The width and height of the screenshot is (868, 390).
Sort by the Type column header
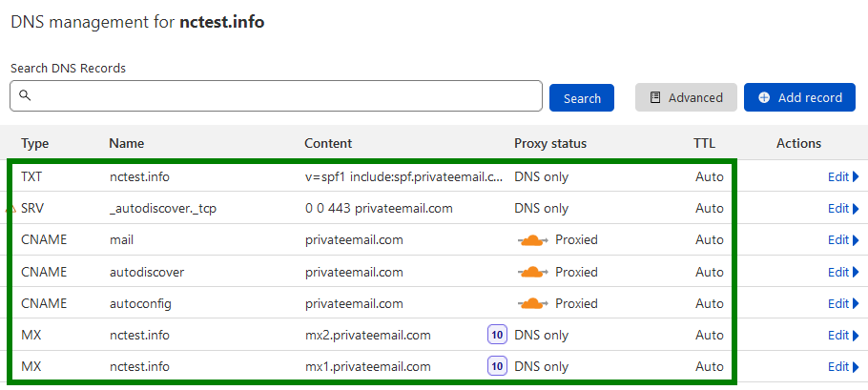[x=35, y=144]
